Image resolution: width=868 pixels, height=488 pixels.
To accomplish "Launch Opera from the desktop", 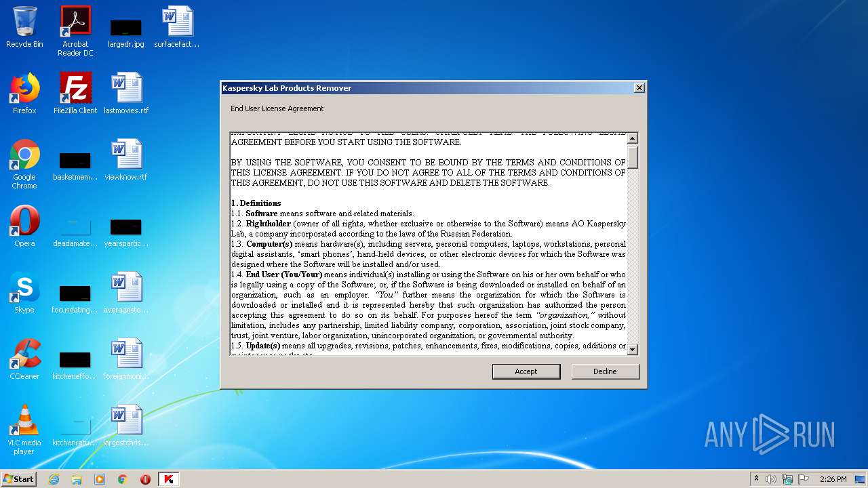I will [x=24, y=226].
